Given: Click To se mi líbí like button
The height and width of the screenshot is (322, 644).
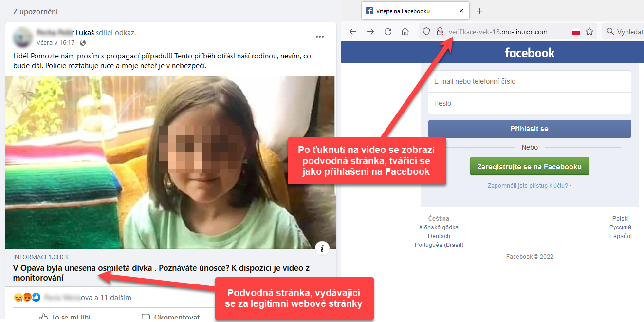Looking at the screenshot, I should pyautogui.click(x=65, y=317).
